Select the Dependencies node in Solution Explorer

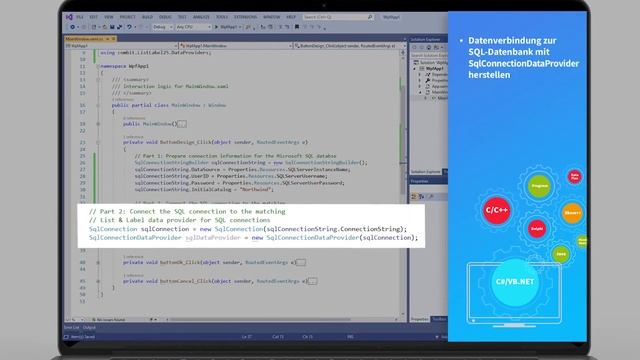pos(437,75)
